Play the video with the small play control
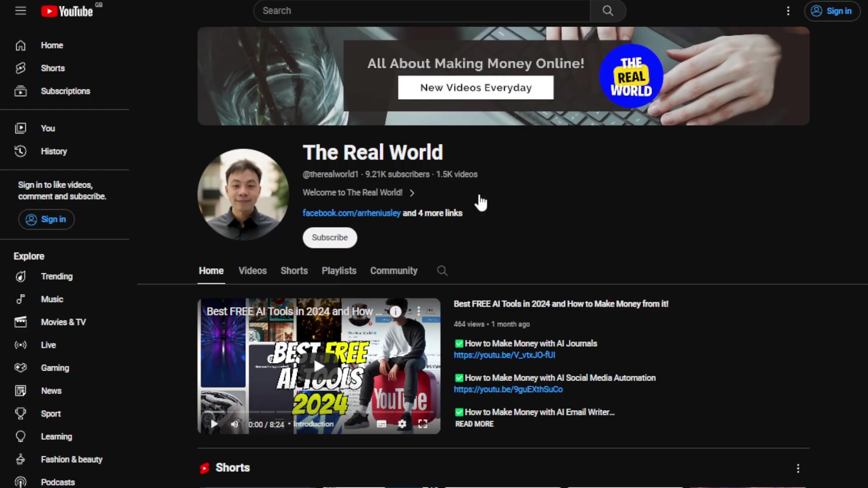This screenshot has width=868, height=488. coord(214,424)
